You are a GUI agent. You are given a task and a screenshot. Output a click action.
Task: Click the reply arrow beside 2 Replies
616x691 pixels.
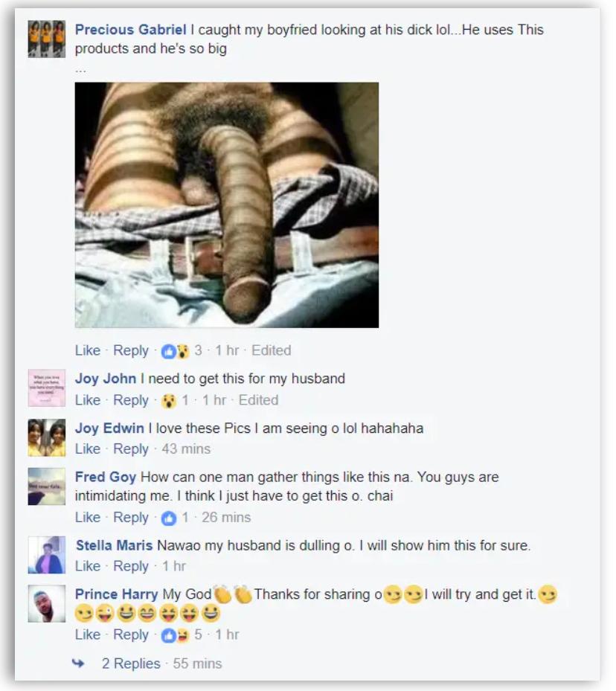tap(78, 663)
